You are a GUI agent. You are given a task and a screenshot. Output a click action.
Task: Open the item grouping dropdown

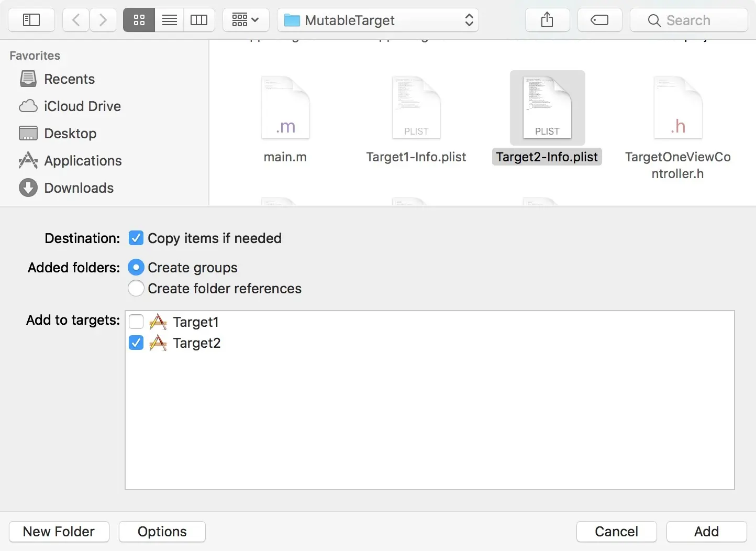click(x=246, y=20)
